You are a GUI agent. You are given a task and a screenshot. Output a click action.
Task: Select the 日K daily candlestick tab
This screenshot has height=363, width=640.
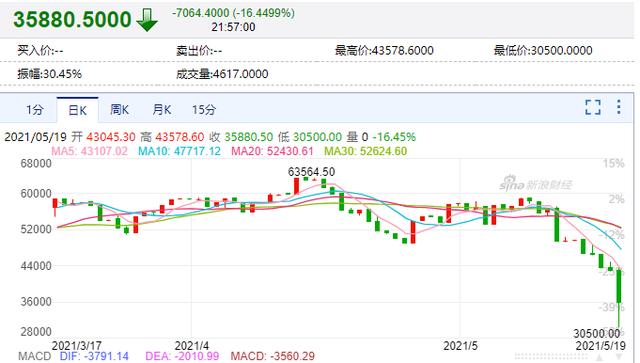(x=78, y=110)
